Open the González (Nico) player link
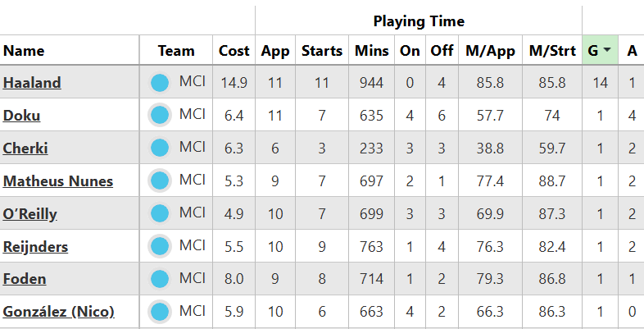 (x=59, y=313)
